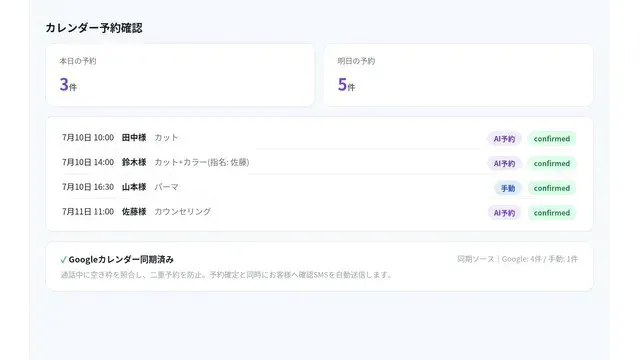Click the service text カット on 田中様's row
Viewport: 640px width, 360px height.
[x=166, y=138]
